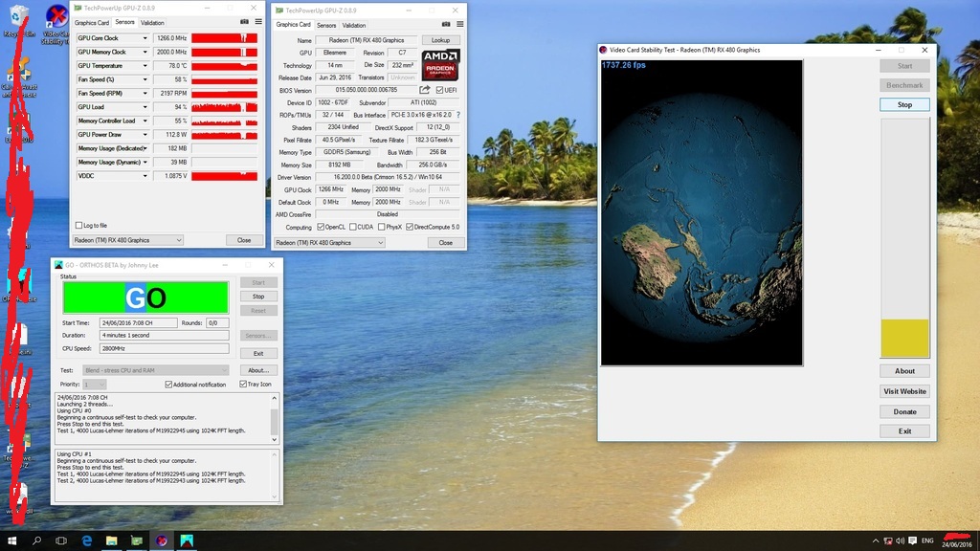Click the Bus Interface question mark icon

(x=458, y=115)
